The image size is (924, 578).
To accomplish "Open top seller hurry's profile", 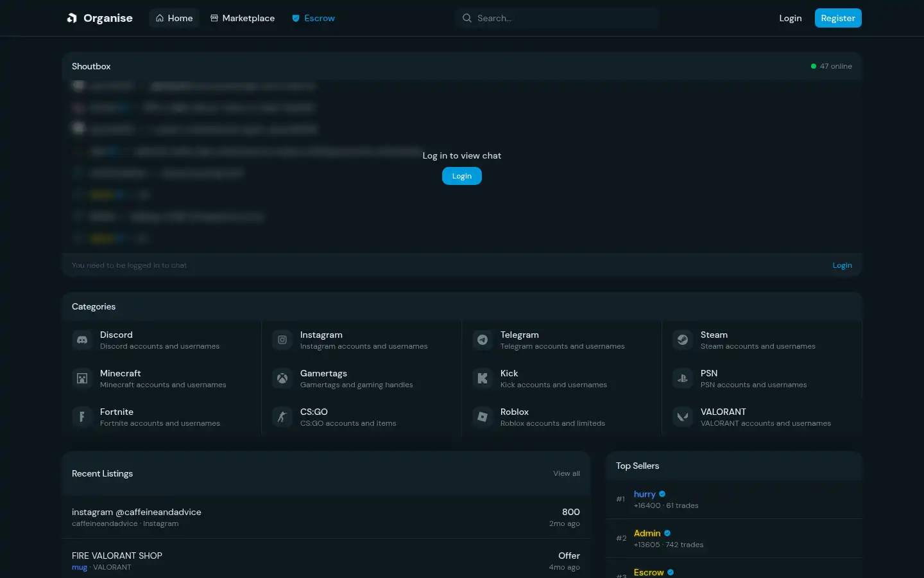I will [645, 494].
